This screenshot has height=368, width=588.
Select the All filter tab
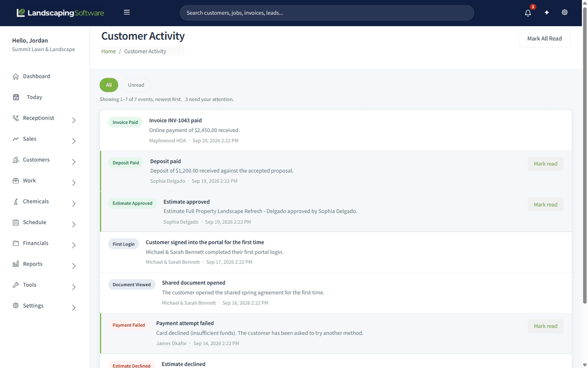tap(109, 85)
